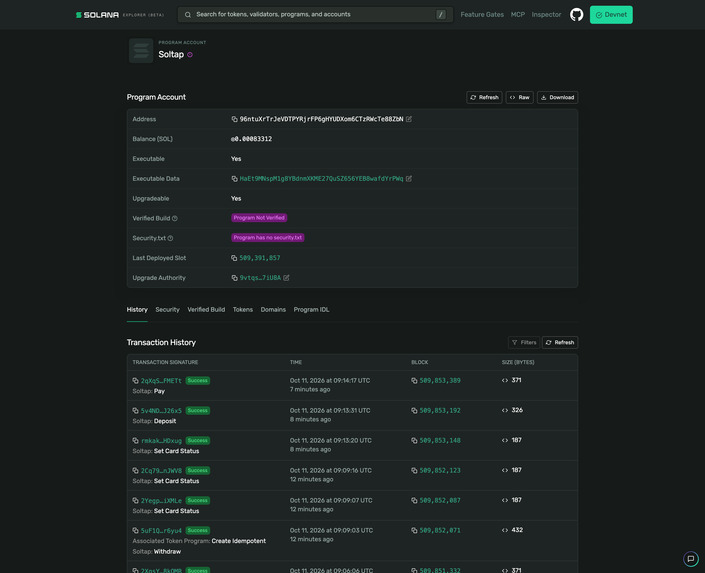Focus the search tokens and accounts field
This screenshot has width=705, height=573.
pyautogui.click(x=315, y=15)
